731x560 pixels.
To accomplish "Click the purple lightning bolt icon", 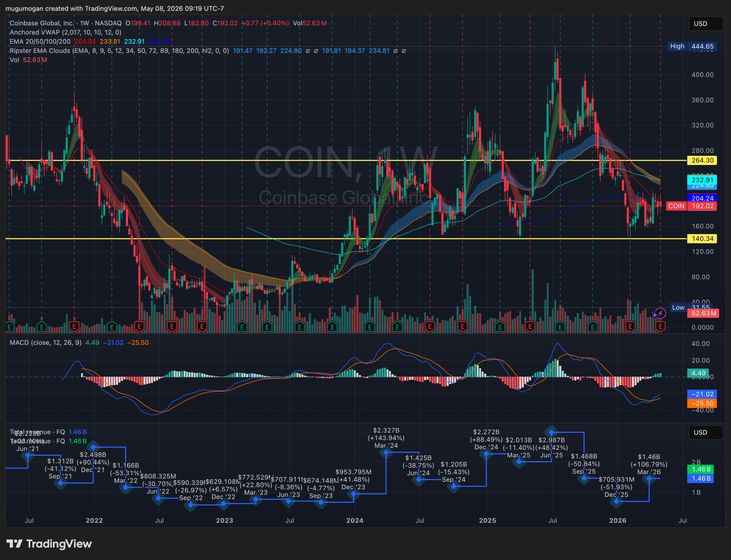I will (661, 313).
